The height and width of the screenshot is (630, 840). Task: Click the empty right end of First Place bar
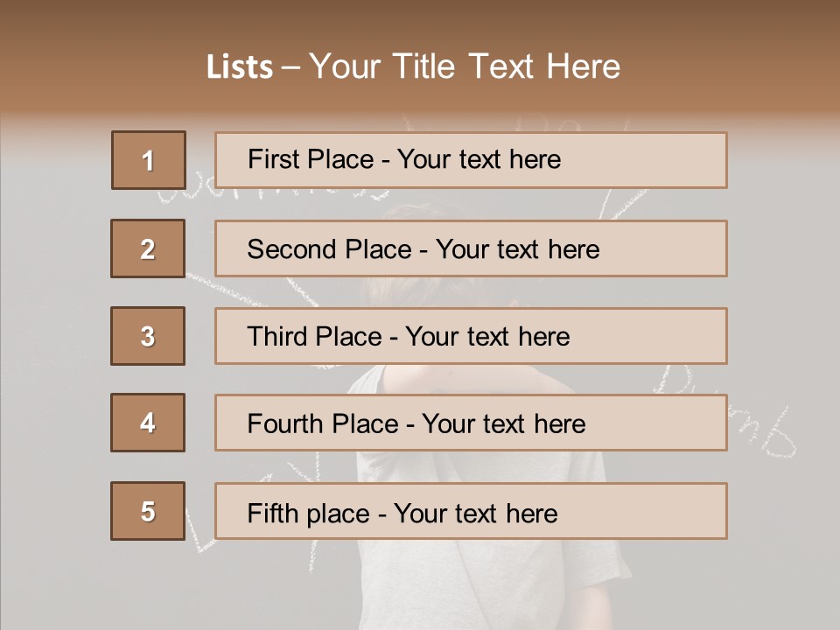665,160
